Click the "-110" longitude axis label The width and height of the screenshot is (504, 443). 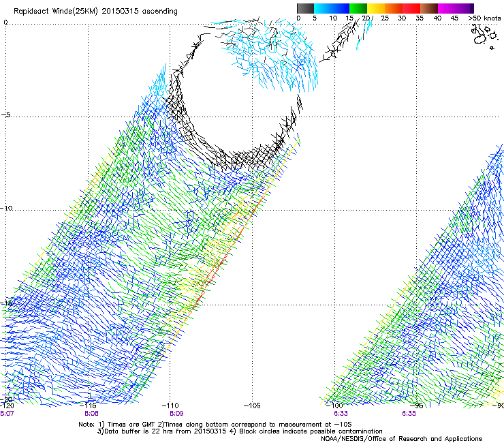coord(170,406)
